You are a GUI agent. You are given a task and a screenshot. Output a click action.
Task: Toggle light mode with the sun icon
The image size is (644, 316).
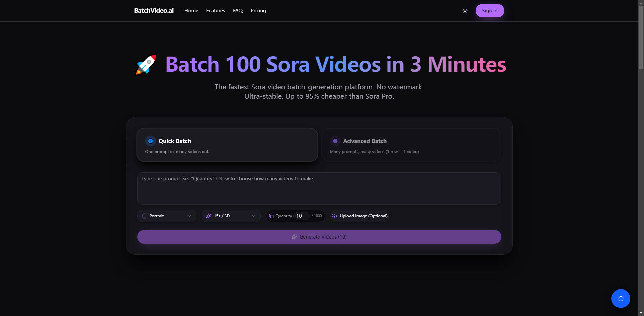pos(465,10)
